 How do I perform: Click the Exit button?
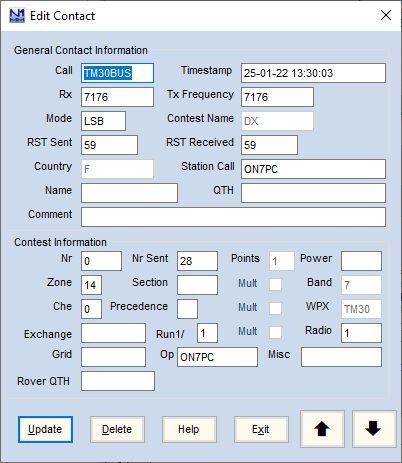pos(261,429)
